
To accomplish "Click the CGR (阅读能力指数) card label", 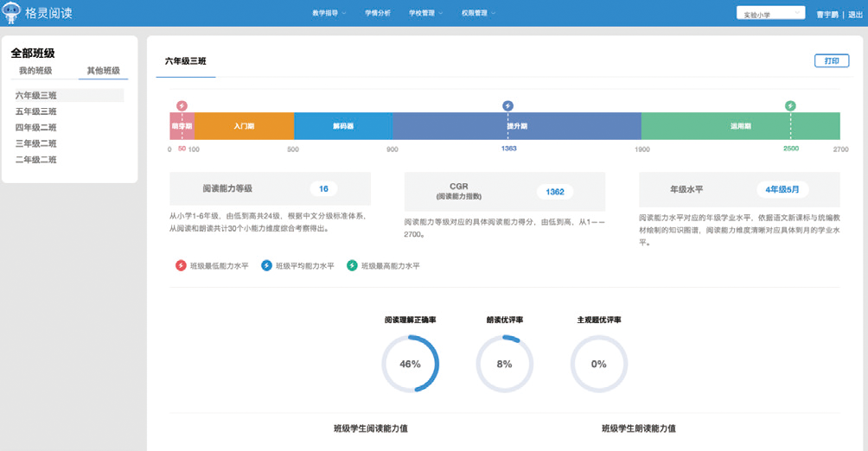I will [459, 191].
